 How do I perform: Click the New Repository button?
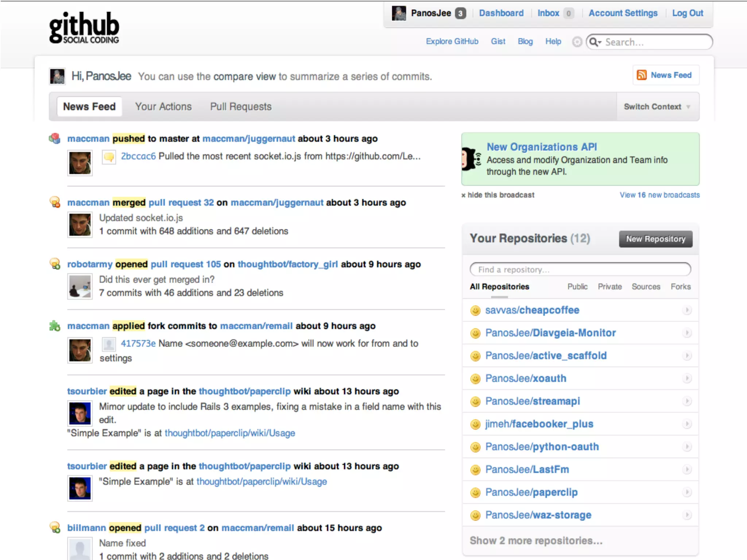click(655, 239)
